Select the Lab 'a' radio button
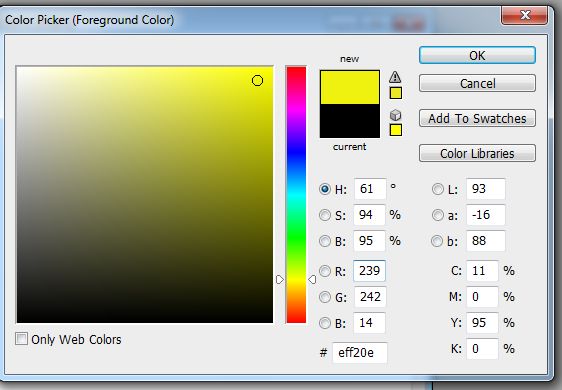 (438, 215)
